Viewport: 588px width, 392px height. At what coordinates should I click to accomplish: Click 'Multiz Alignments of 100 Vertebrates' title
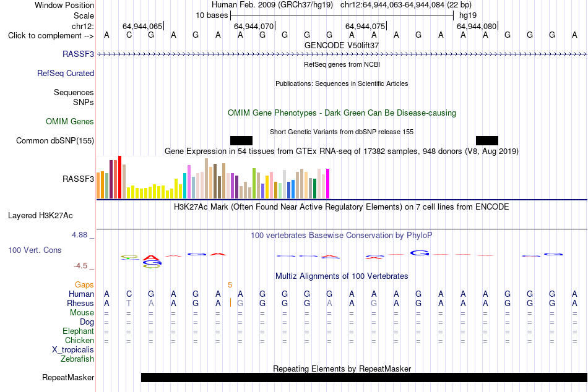click(x=342, y=276)
